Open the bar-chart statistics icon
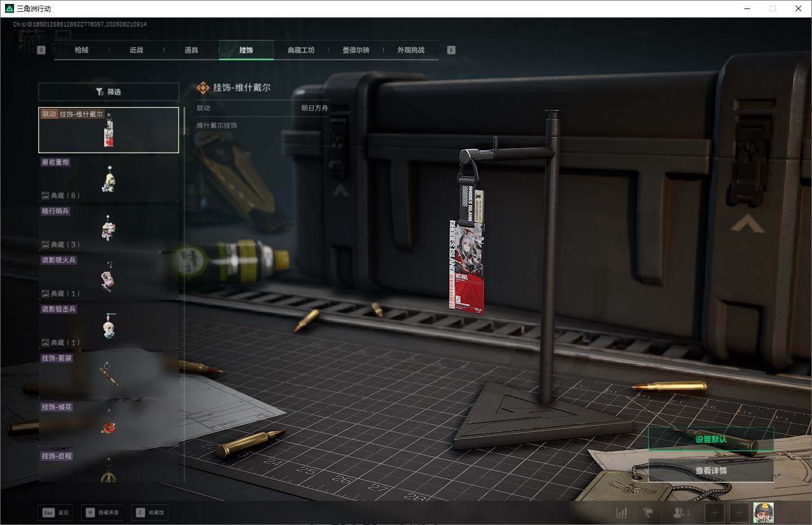The image size is (812, 525). (622, 513)
